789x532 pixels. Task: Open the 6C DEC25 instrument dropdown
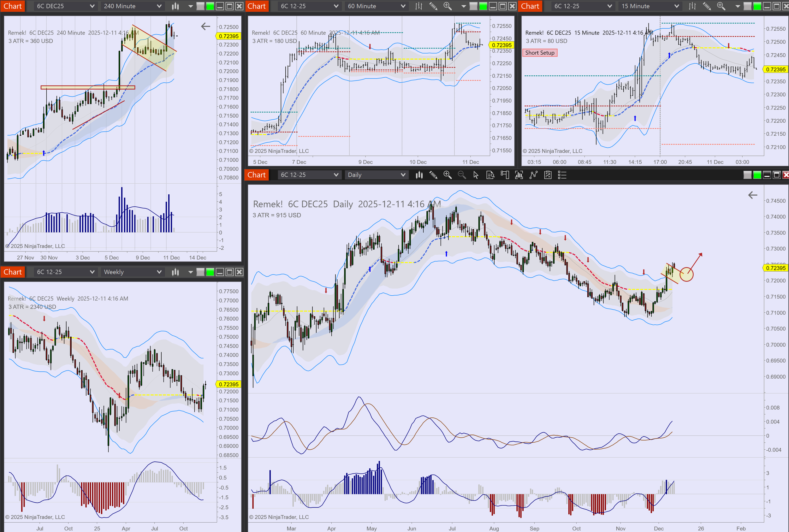(66, 6)
